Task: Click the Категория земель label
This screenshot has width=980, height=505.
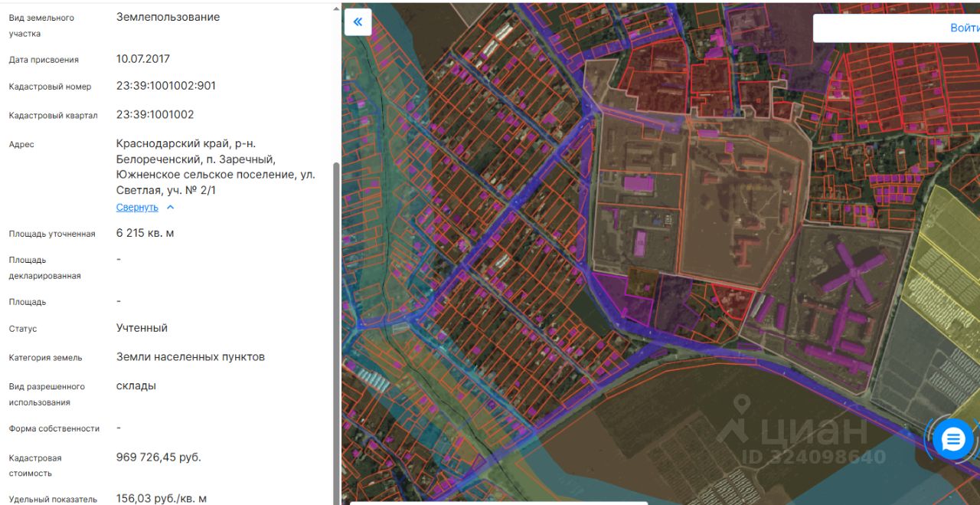Action: click(45, 358)
